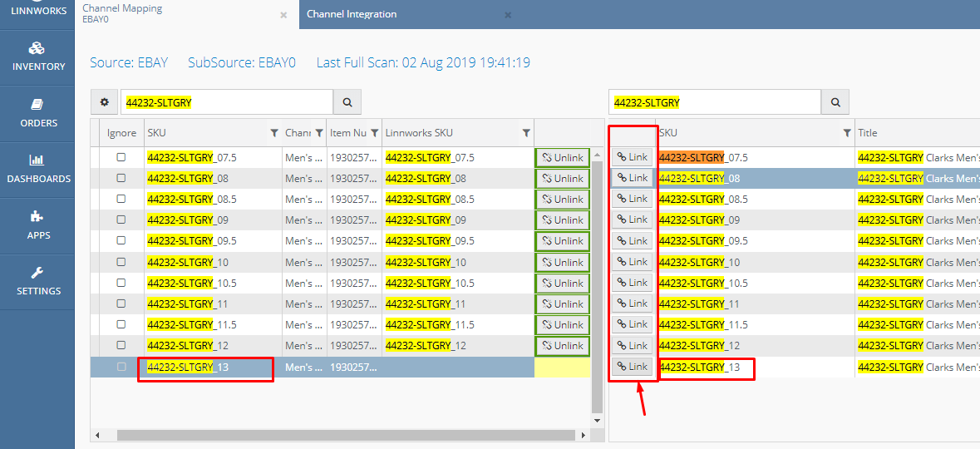This screenshot has height=449, width=980.
Task: Close the Channel Mapping tab
Action: (283, 15)
